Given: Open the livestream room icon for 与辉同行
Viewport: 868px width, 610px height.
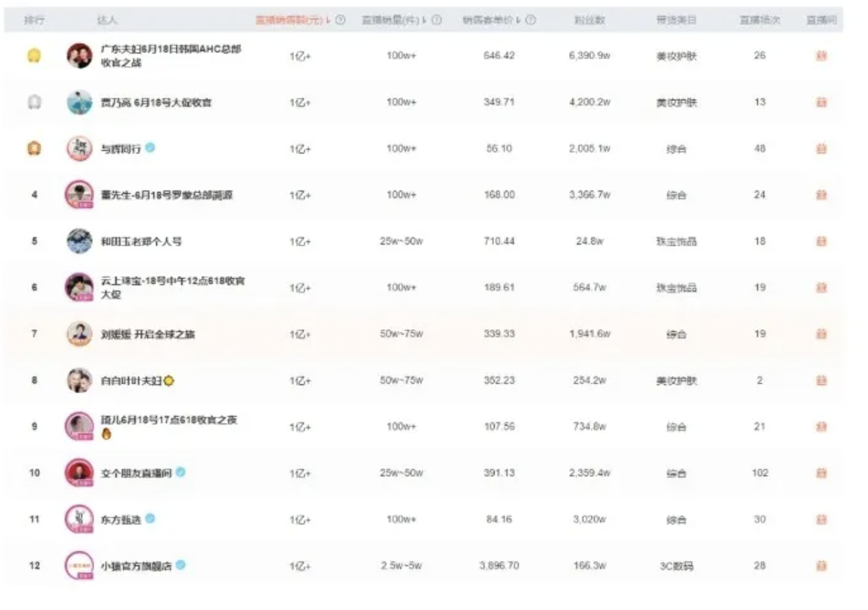Looking at the screenshot, I should pos(821,149).
